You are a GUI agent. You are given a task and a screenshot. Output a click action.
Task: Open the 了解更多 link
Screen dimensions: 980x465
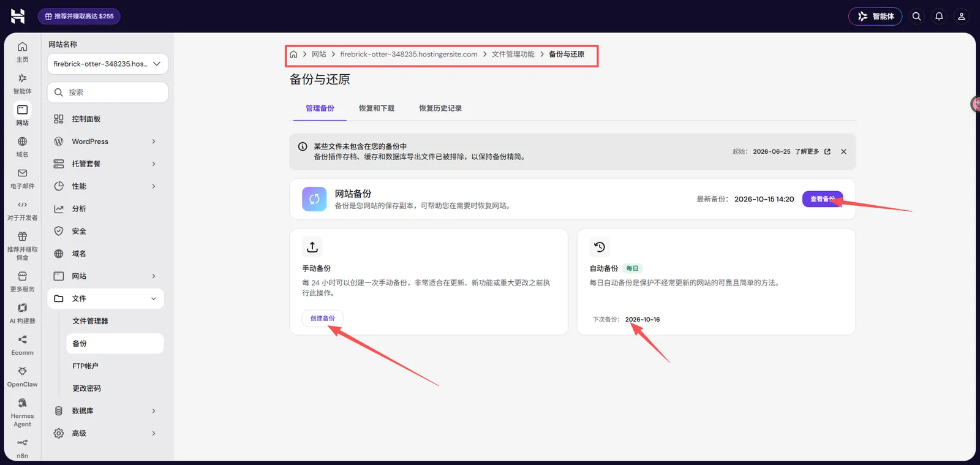click(x=812, y=151)
